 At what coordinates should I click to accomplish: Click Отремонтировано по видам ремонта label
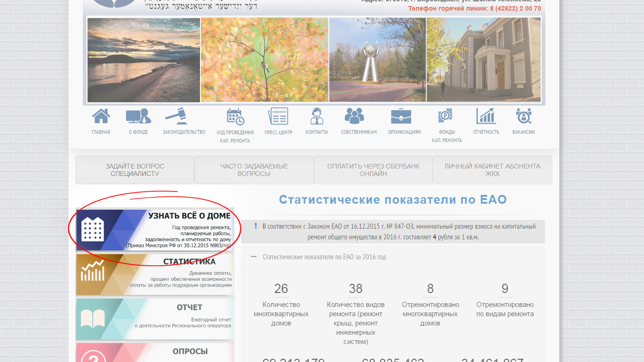pos(505,309)
